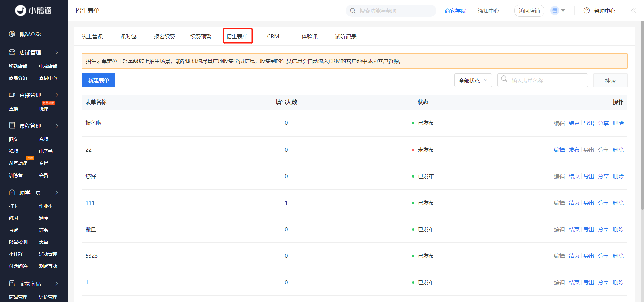Click the 访问店铺 button

coord(529,11)
